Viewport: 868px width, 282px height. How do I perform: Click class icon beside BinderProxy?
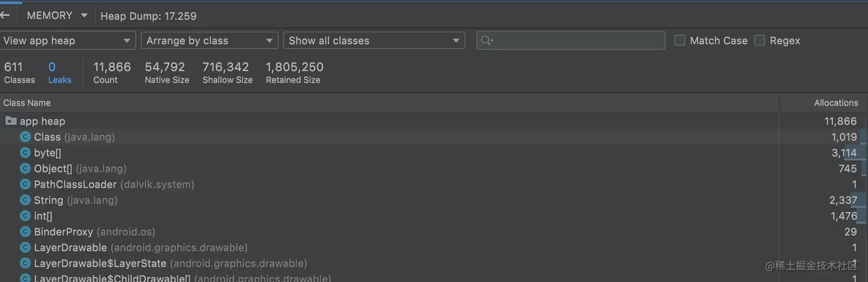(x=25, y=232)
